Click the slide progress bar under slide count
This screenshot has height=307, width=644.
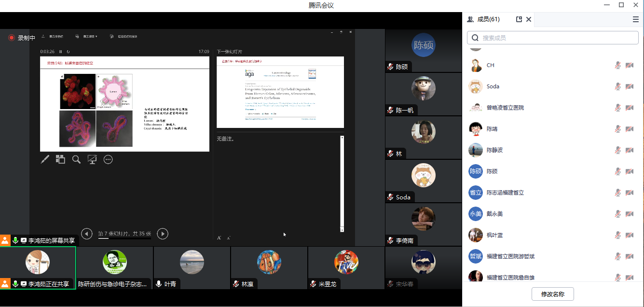click(x=124, y=238)
